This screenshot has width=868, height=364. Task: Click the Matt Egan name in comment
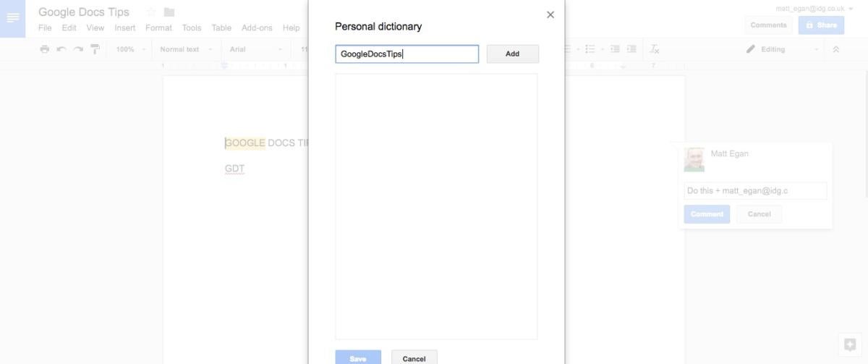tap(729, 153)
